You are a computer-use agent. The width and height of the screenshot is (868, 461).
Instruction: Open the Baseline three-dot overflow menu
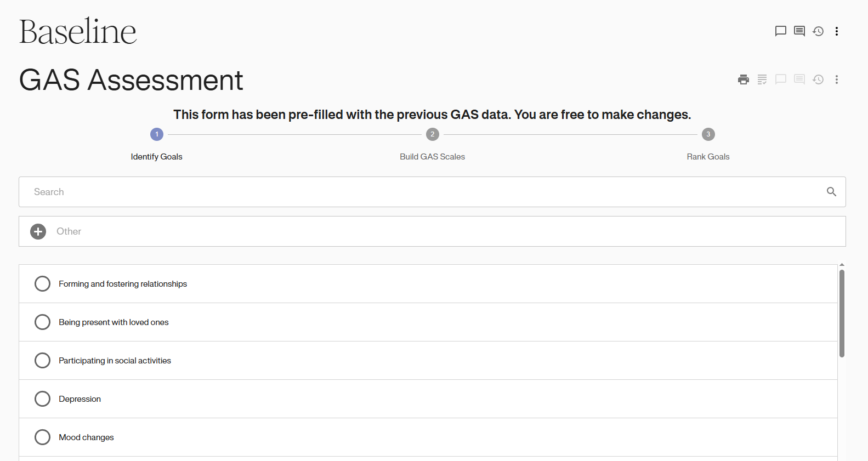(836, 31)
